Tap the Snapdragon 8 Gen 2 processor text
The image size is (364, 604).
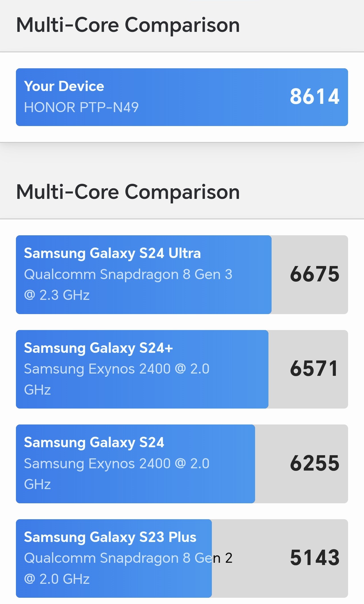pos(128,558)
